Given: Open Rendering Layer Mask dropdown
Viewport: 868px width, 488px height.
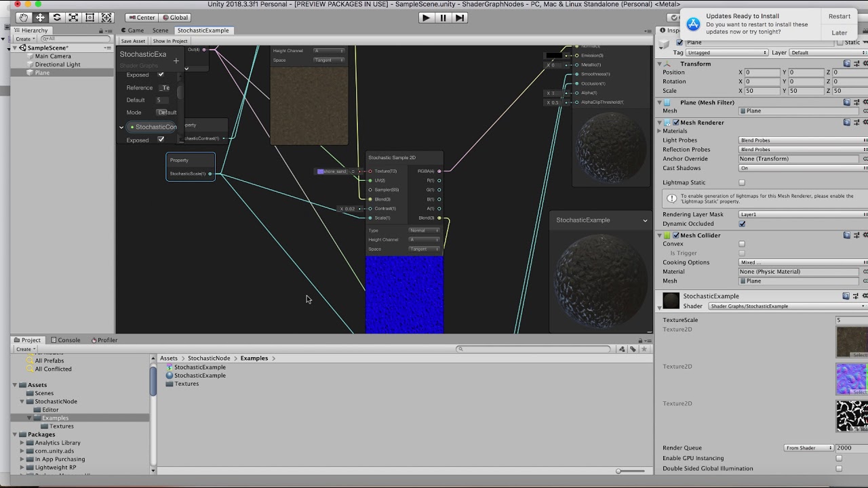Looking at the screenshot, I should [x=803, y=214].
